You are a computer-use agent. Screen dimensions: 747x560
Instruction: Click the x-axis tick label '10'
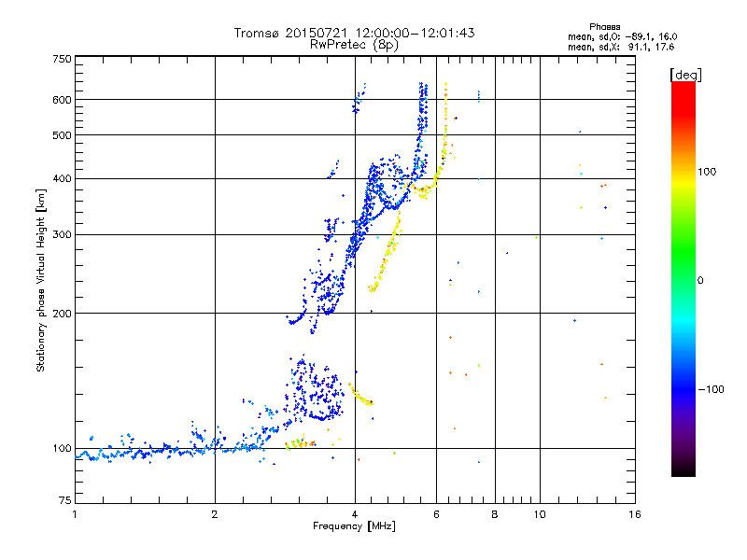[x=540, y=514]
